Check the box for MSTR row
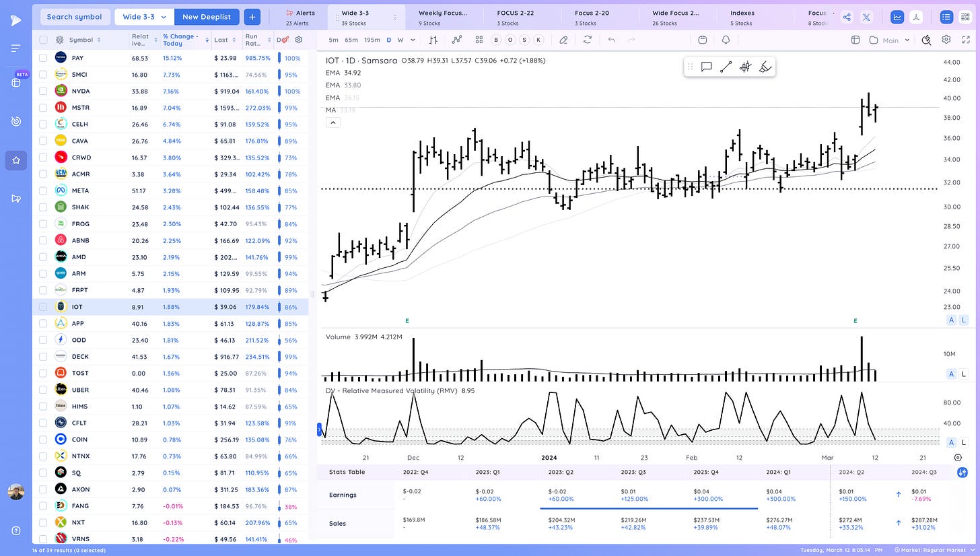The width and height of the screenshot is (980, 556). click(x=43, y=108)
